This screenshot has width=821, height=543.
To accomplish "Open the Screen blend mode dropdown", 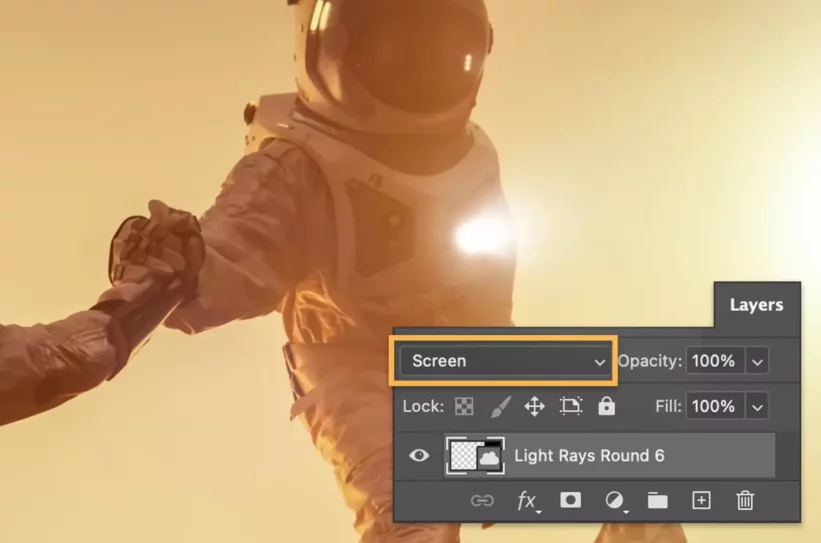I will pyautogui.click(x=504, y=361).
